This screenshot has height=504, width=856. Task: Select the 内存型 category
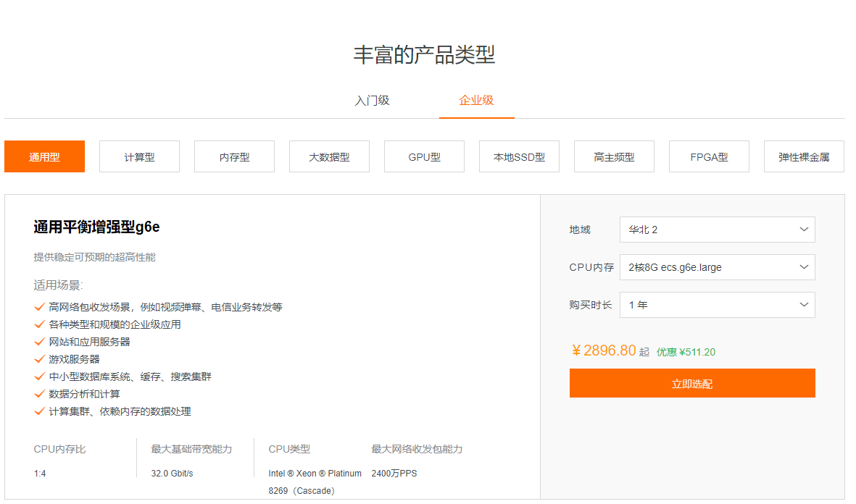(x=234, y=156)
